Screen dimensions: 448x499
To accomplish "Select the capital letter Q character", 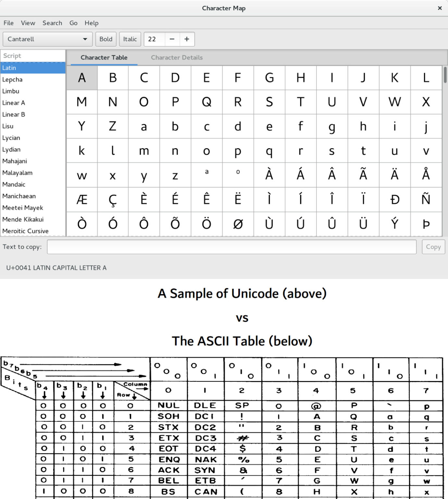I will (206, 102).
